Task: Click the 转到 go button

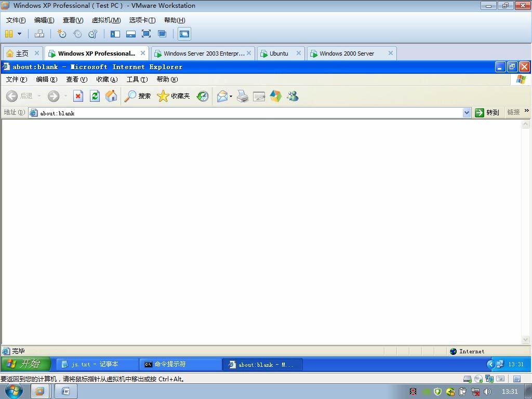Action: pyautogui.click(x=487, y=113)
